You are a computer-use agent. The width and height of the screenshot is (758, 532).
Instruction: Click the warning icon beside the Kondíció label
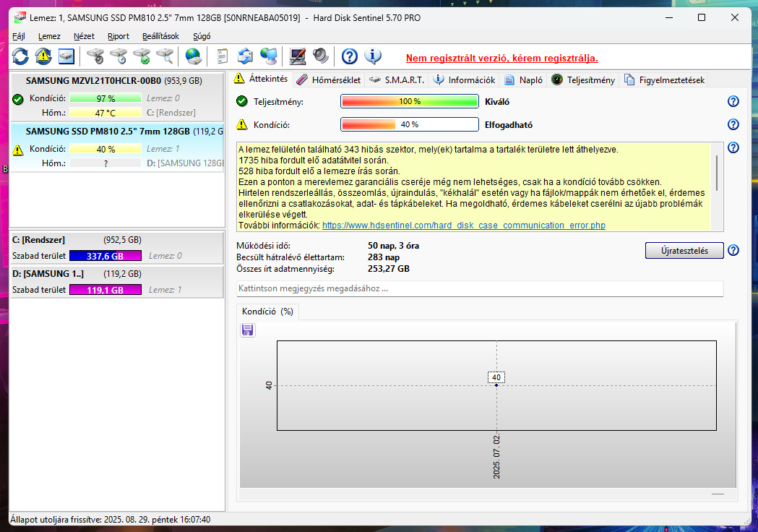(242, 124)
